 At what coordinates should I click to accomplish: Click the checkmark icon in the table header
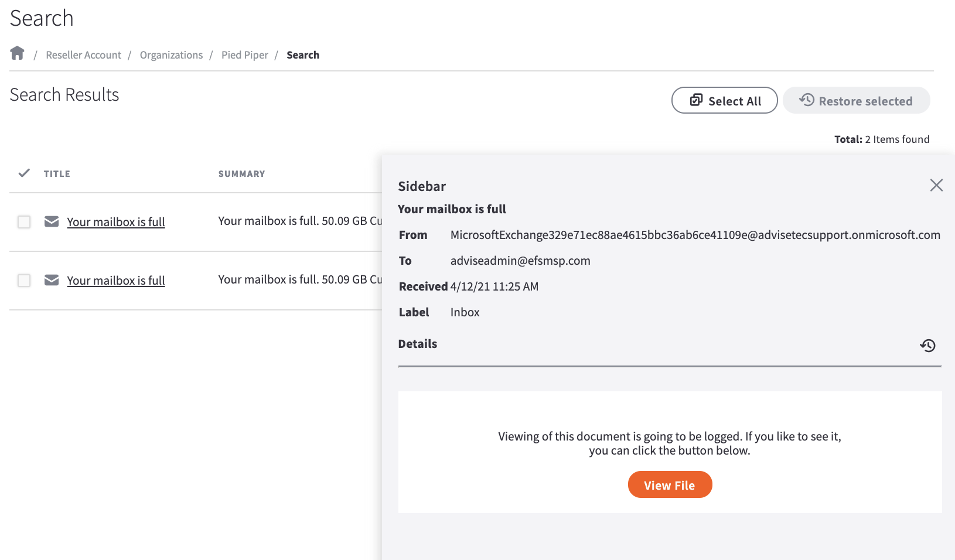pos(24,173)
